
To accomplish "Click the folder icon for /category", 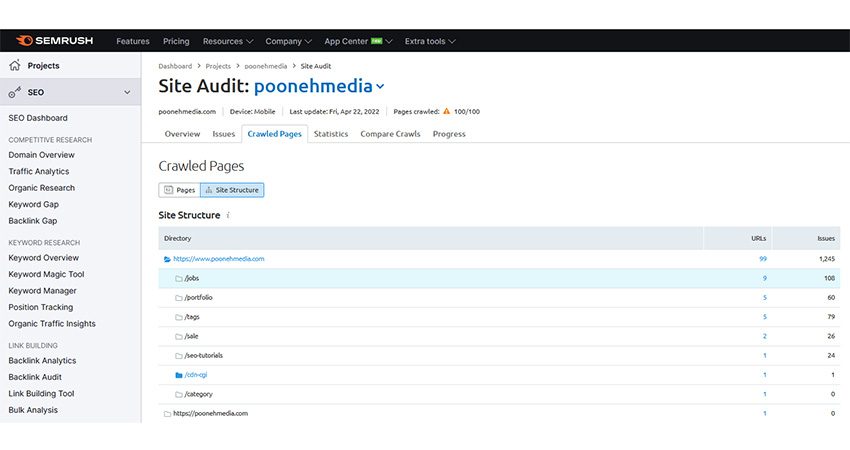I will pyautogui.click(x=178, y=394).
